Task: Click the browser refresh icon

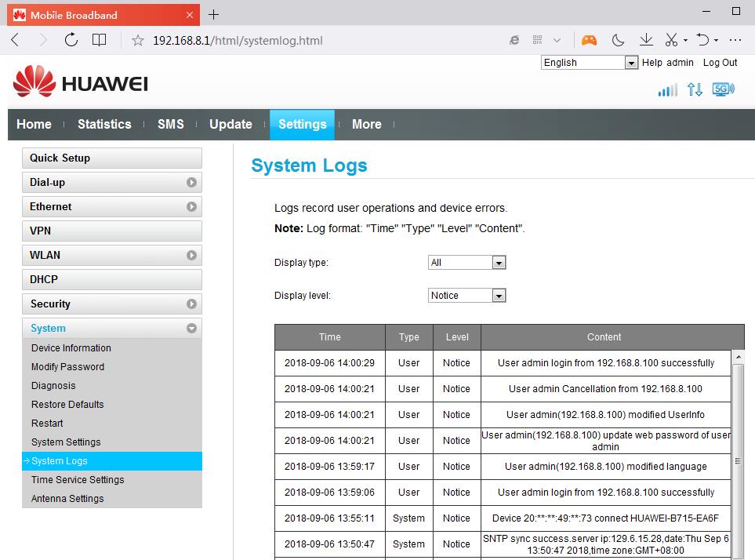Action: [71, 40]
